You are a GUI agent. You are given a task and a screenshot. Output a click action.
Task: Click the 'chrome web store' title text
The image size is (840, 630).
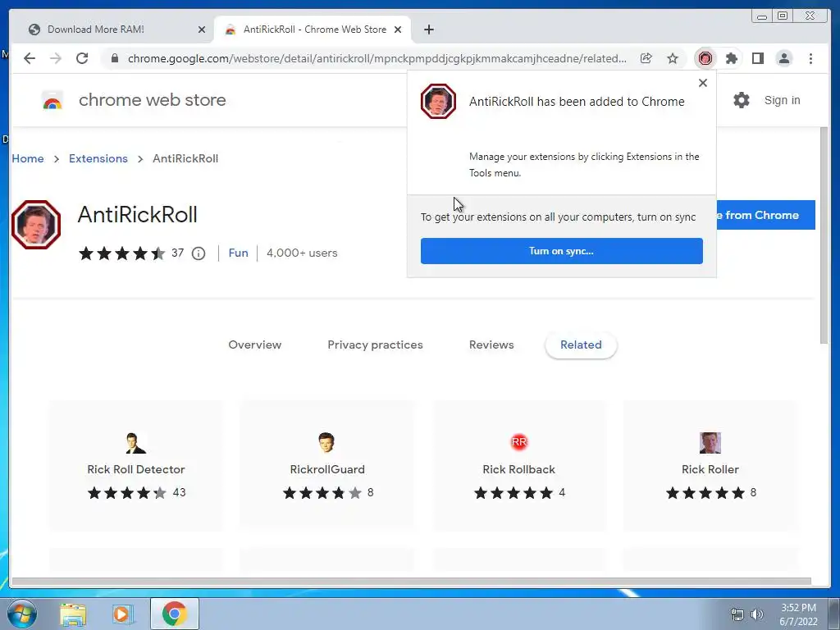coord(153,100)
